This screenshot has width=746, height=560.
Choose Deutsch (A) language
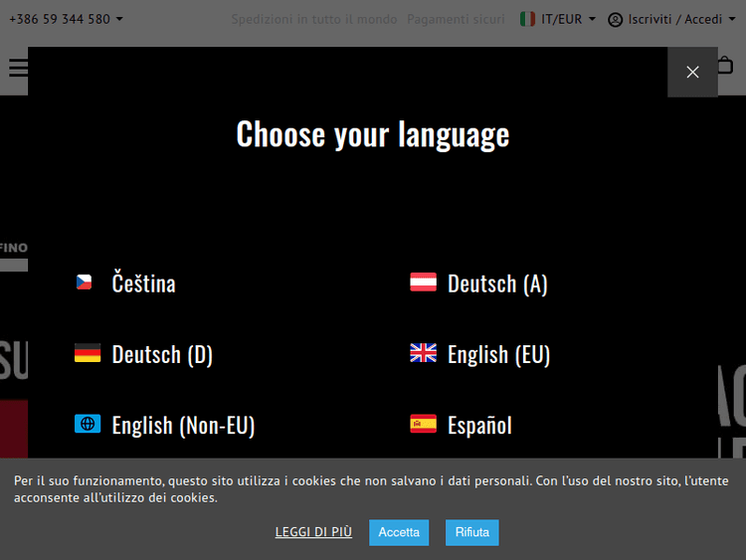[x=497, y=283]
